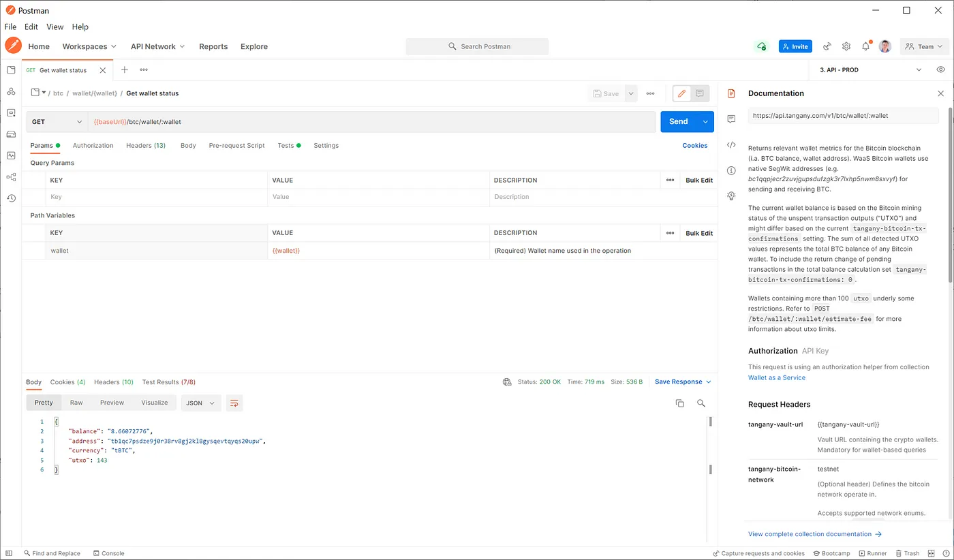Open request Info icon in right sidebar
954x560 pixels.
(x=731, y=170)
